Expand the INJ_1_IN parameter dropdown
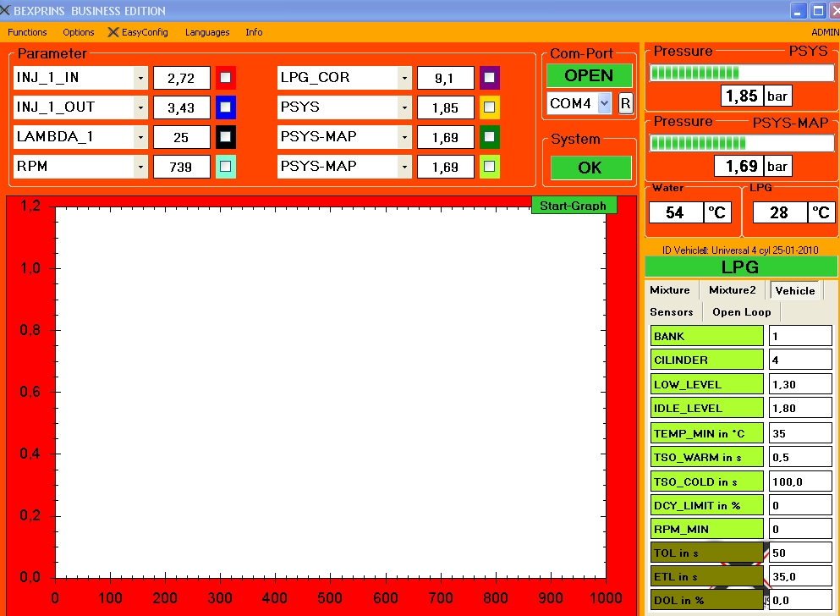The image size is (840, 616). point(140,78)
